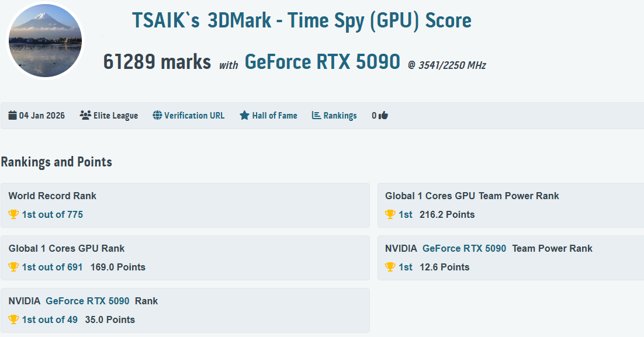644x337 pixels.
Task: Click the calendar icon beside 04 Jan 2026
Action: coord(12,116)
